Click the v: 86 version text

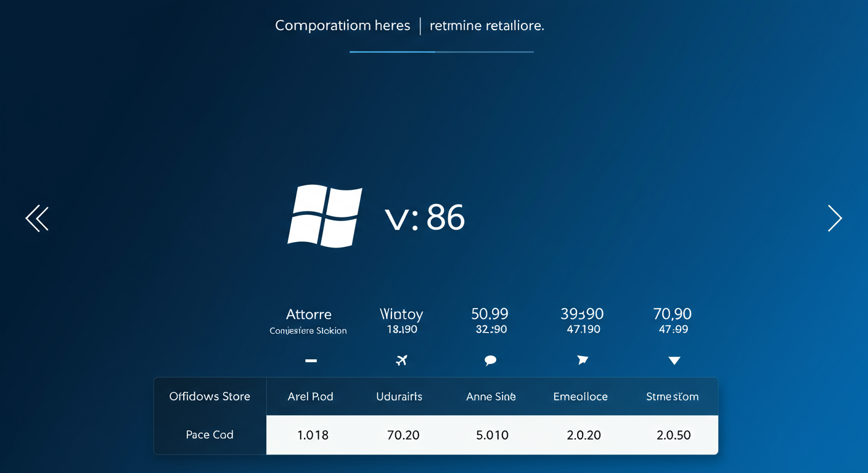pos(425,218)
